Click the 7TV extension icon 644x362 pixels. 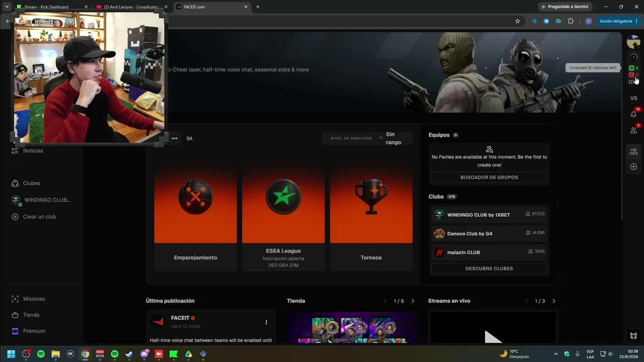point(558,21)
